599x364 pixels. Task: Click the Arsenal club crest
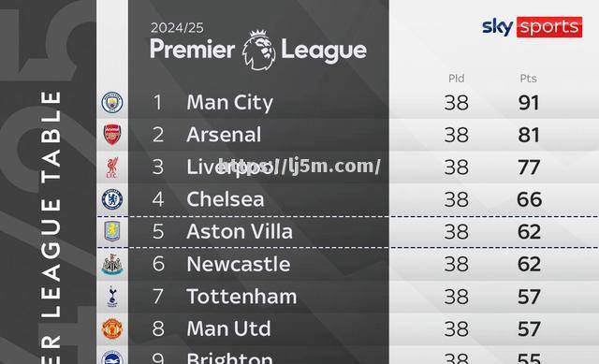pos(112,135)
